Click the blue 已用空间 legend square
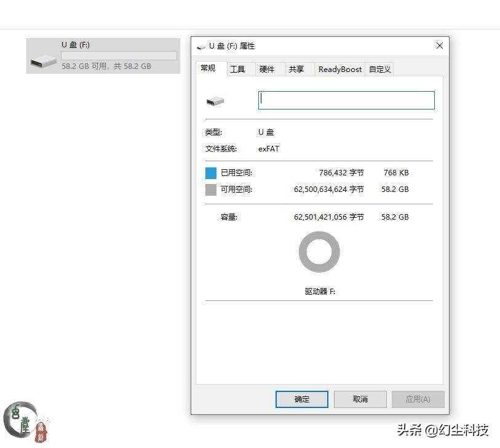 coord(211,173)
